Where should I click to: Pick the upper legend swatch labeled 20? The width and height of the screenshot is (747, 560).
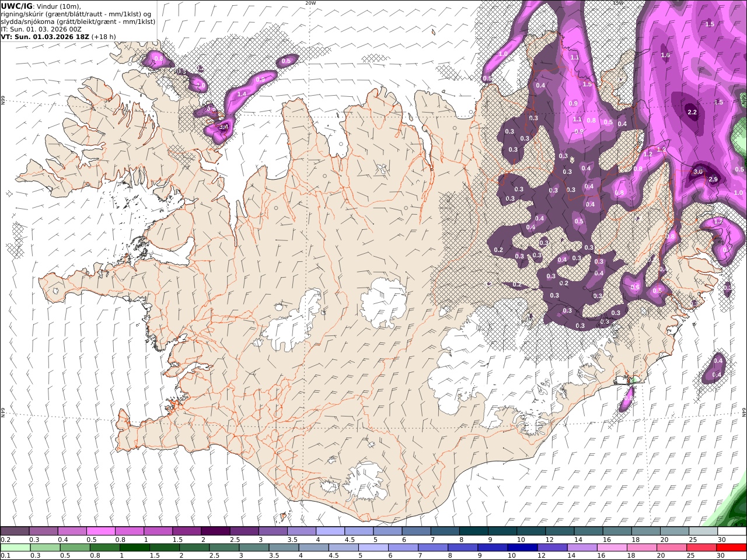pyautogui.click(x=674, y=531)
